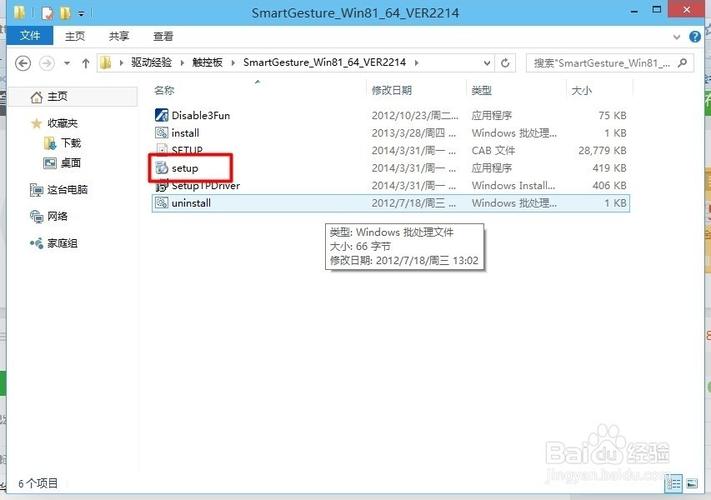Click the folder icon in address bar
This screenshot has width=711, height=500.
[x=106, y=63]
